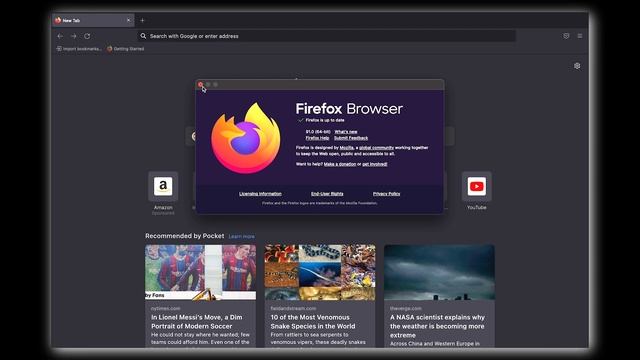Image resolution: width=640 pixels, height=360 pixels.
Task: Open Firefox Help link
Action: [318, 138]
